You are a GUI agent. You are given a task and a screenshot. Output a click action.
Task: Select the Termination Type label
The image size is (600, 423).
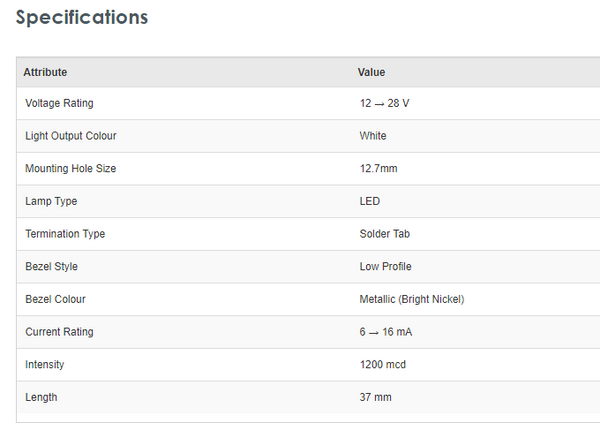pyautogui.click(x=65, y=234)
